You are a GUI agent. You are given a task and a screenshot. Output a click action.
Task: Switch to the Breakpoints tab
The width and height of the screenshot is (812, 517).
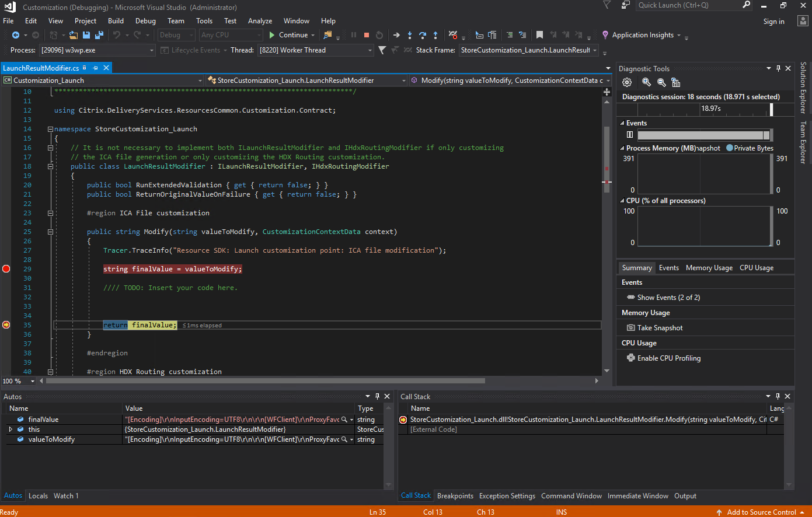[455, 496]
